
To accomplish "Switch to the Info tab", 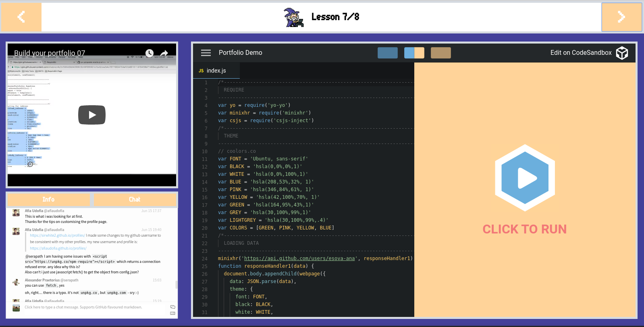I will (49, 199).
